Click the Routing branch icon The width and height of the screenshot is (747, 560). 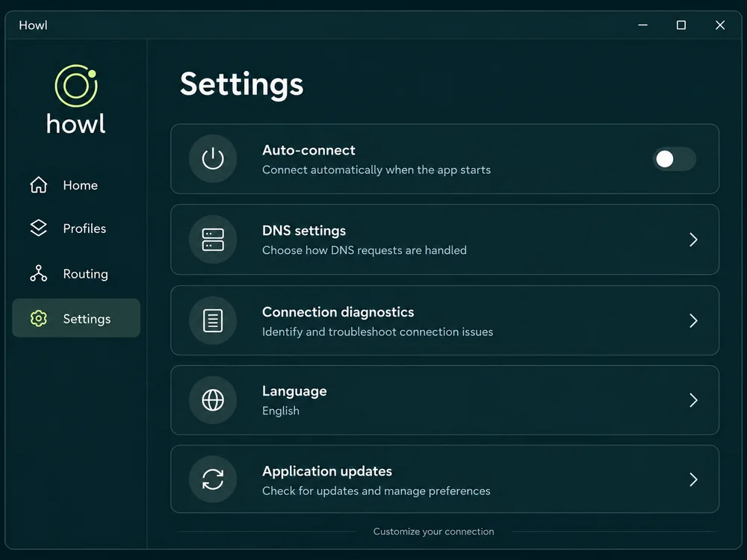(39, 273)
